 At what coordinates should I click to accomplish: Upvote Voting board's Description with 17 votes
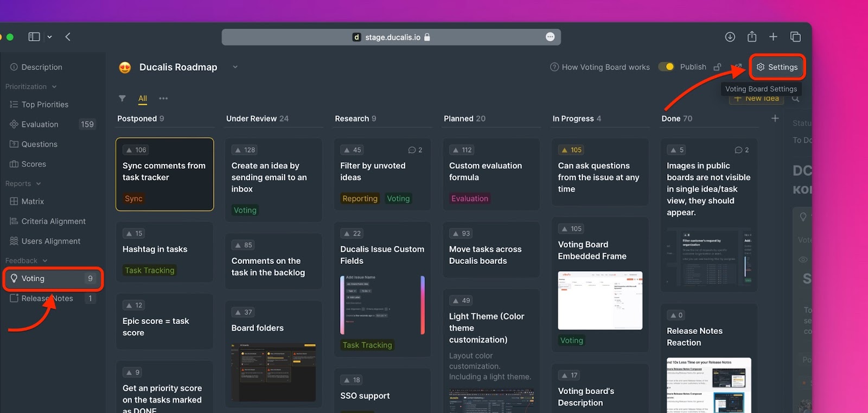pyautogui.click(x=569, y=375)
